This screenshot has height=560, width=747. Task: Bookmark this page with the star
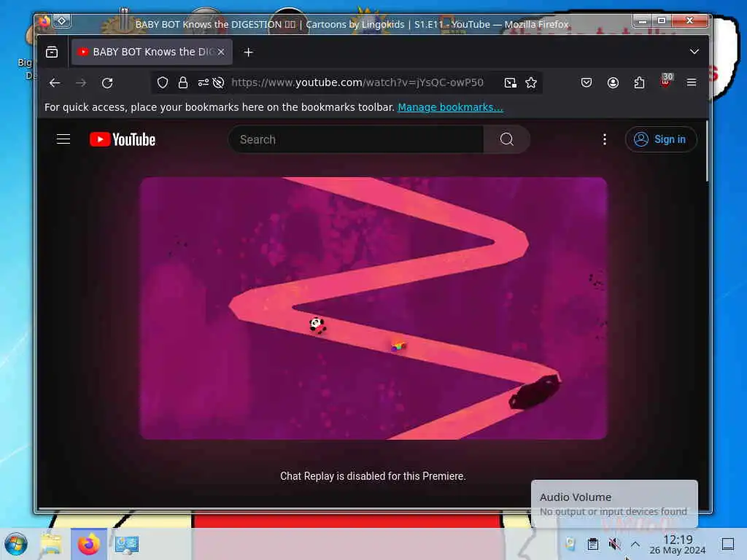pyautogui.click(x=531, y=83)
